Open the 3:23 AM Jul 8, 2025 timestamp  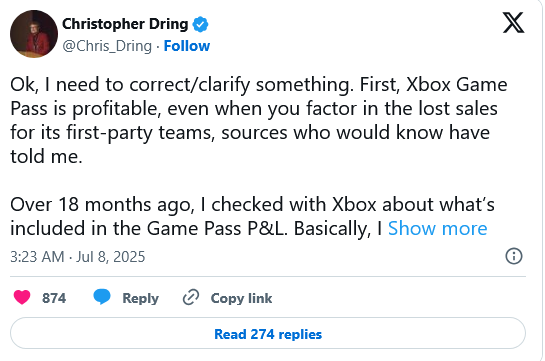(x=78, y=257)
